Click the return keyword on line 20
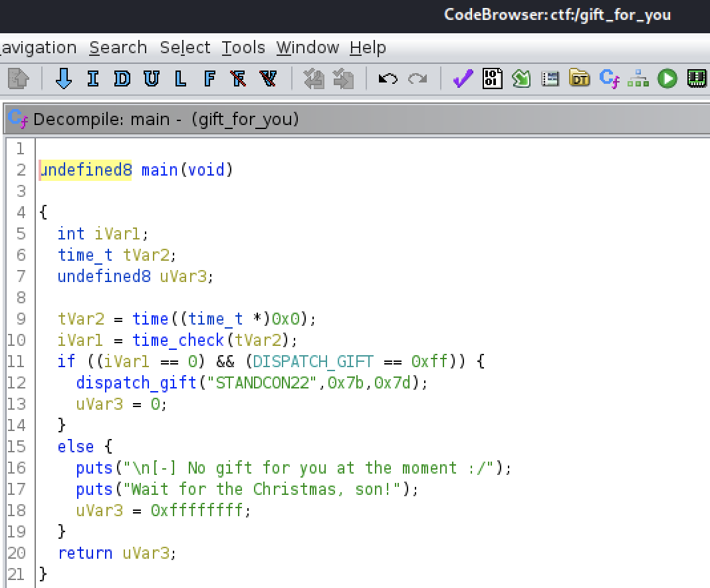 tap(85, 553)
